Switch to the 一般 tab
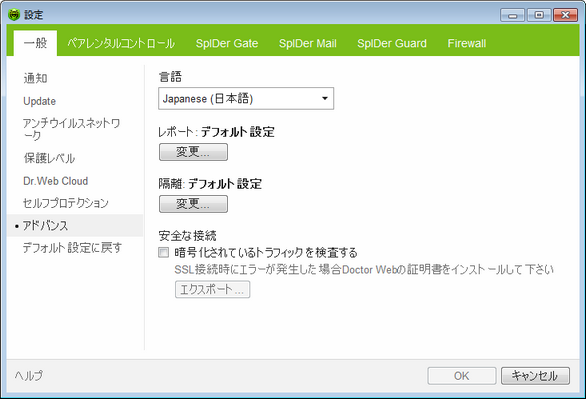The image size is (586, 399). pyautogui.click(x=35, y=43)
